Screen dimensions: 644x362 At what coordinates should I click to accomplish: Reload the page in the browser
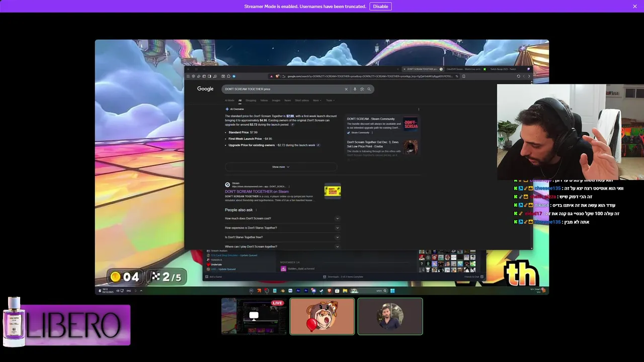(518, 76)
